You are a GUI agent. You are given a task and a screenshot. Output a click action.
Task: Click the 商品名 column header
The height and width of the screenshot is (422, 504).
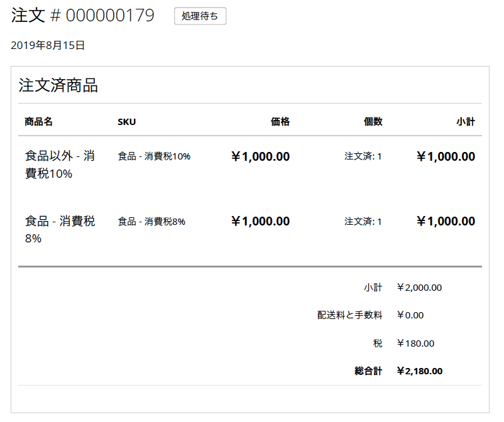[38, 122]
